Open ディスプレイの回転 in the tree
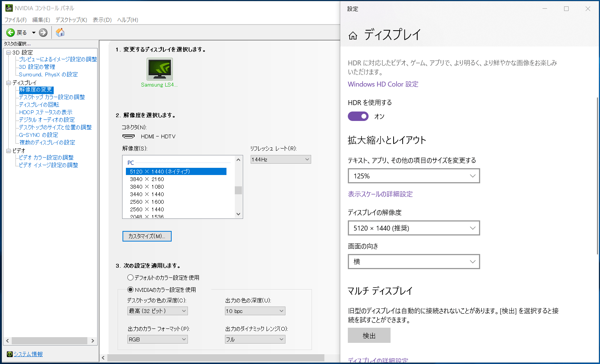Screen dimensions: 600x364 click(39, 105)
